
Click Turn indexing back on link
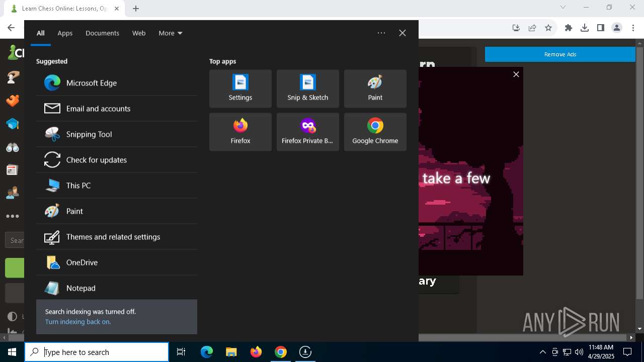click(x=78, y=322)
